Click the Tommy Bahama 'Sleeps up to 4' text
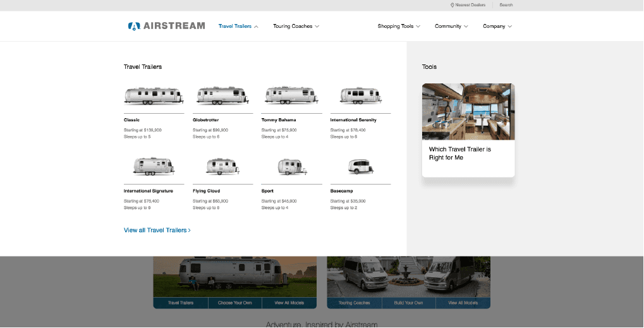The image size is (644, 328). 275,137
